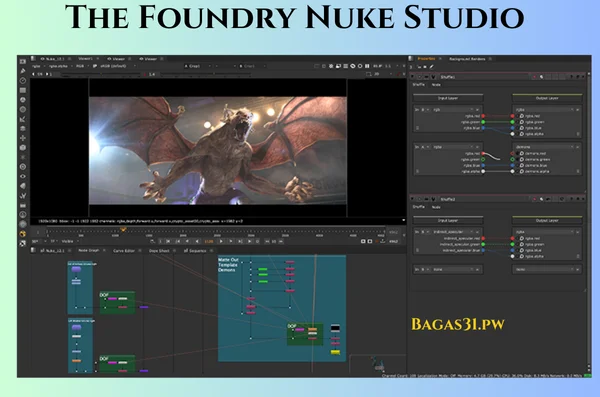Click the magnifier icon in Shuffle2 header
600x397 pixels.
[x=541, y=199]
